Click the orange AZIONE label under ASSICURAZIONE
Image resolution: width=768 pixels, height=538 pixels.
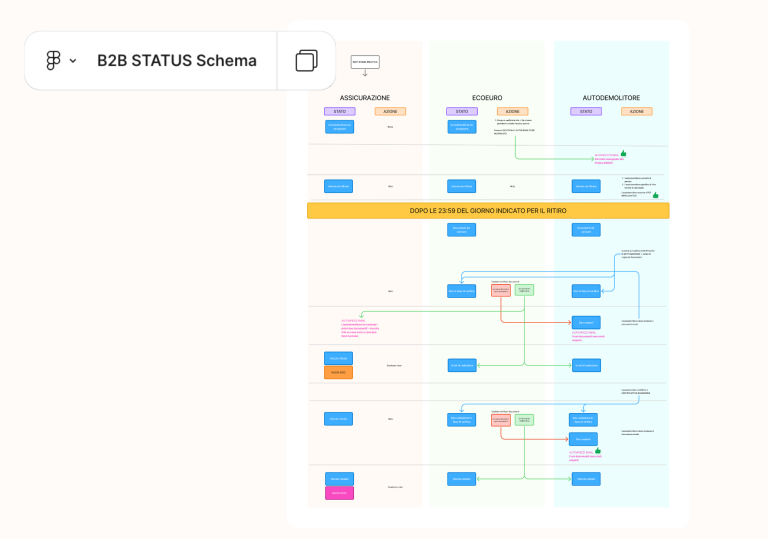tap(389, 111)
